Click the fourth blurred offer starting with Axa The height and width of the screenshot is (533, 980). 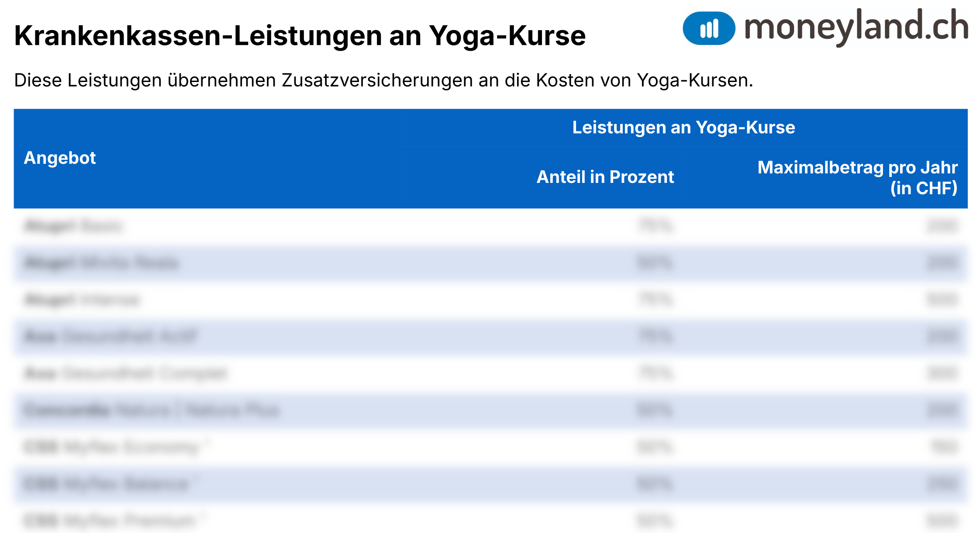click(111, 337)
